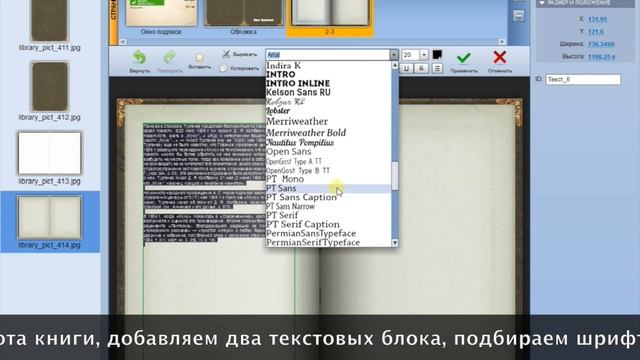This screenshot has height=360, width=640.
Task: Click page strip right scroll arrow
Action: coord(502,42)
